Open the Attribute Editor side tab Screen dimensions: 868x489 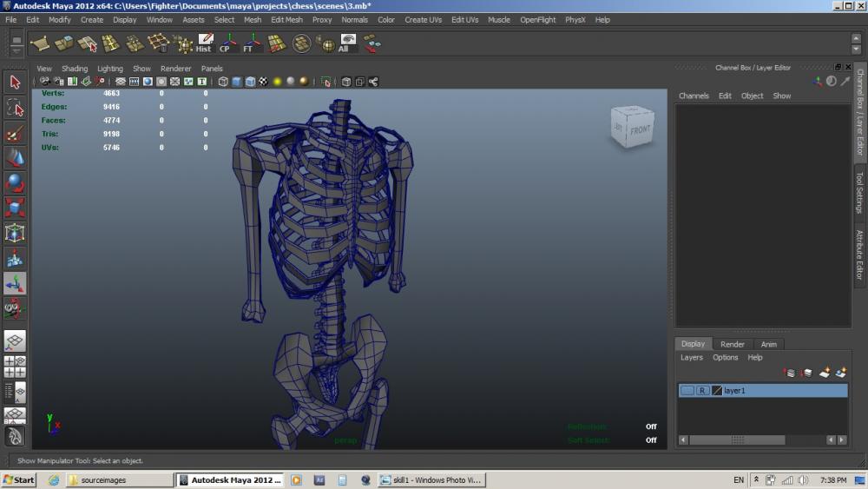[x=859, y=257]
